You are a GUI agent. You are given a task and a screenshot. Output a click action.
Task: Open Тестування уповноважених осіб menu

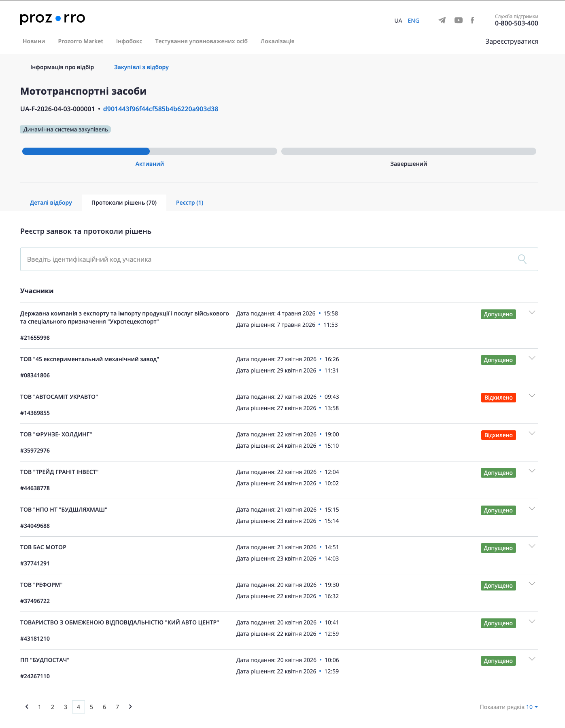click(201, 41)
